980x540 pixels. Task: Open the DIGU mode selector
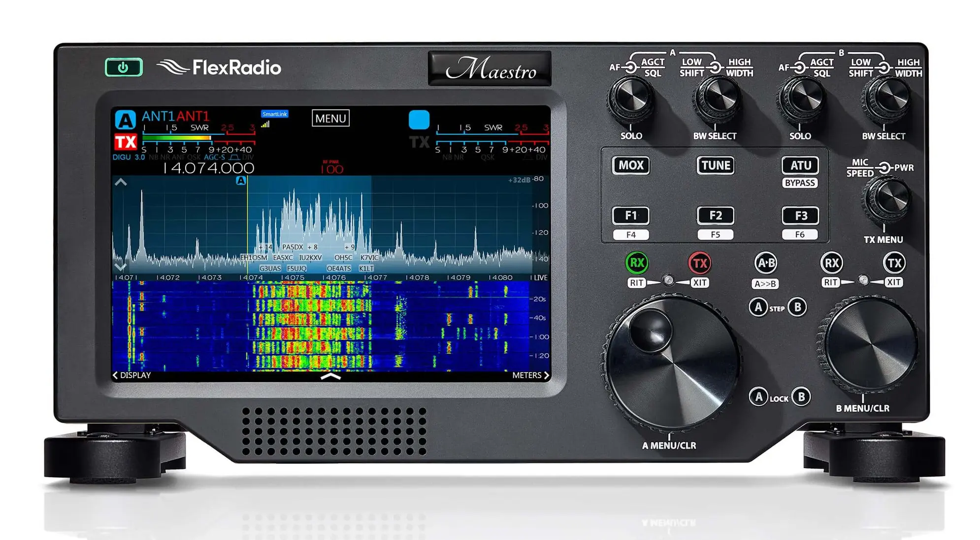[x=122, y=158]
